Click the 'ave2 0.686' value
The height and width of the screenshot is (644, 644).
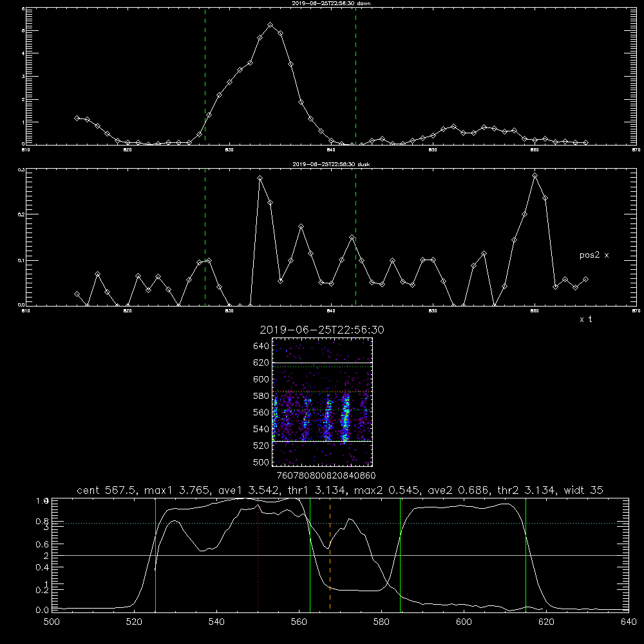coord(459,490)
